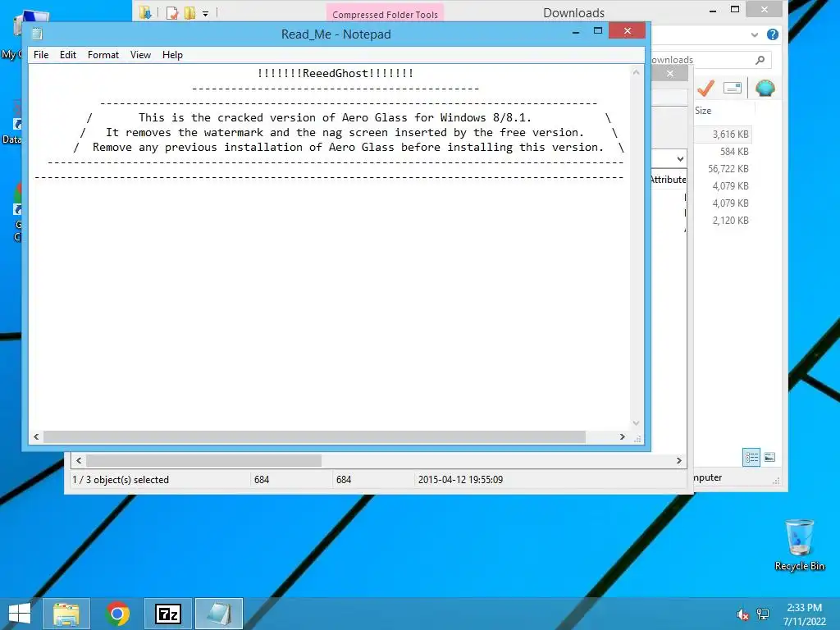Screen dimensions: 840x630
Task: Click the orange checkmark toolbar icon
Action: pos(705,88)
